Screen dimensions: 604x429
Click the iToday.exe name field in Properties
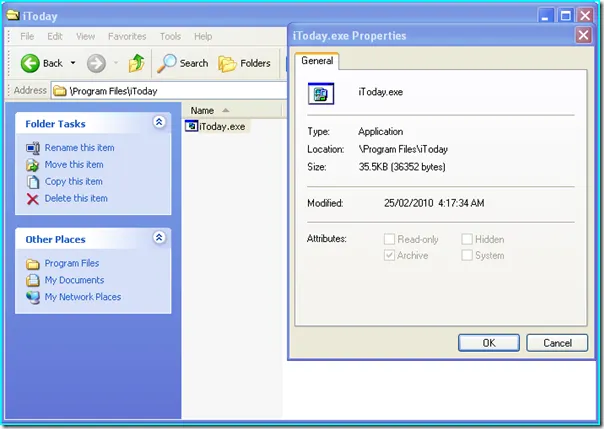(x=381, y=92)
